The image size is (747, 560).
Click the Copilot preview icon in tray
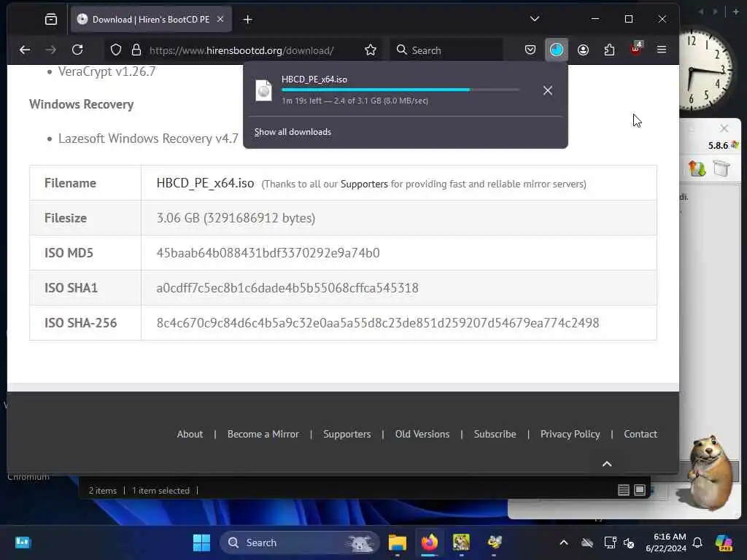point(724,542)
